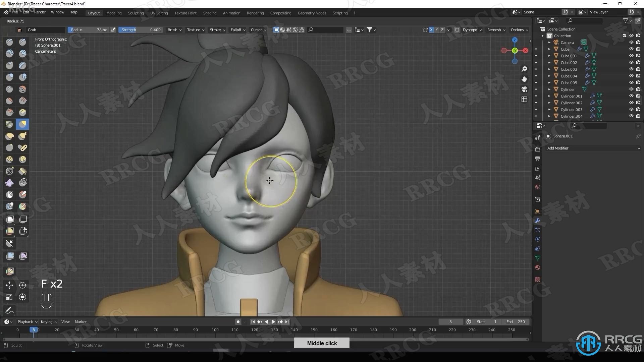Switch to the Geometry Nodes workspace tab
644x362 pixels.
click(312, 13)
